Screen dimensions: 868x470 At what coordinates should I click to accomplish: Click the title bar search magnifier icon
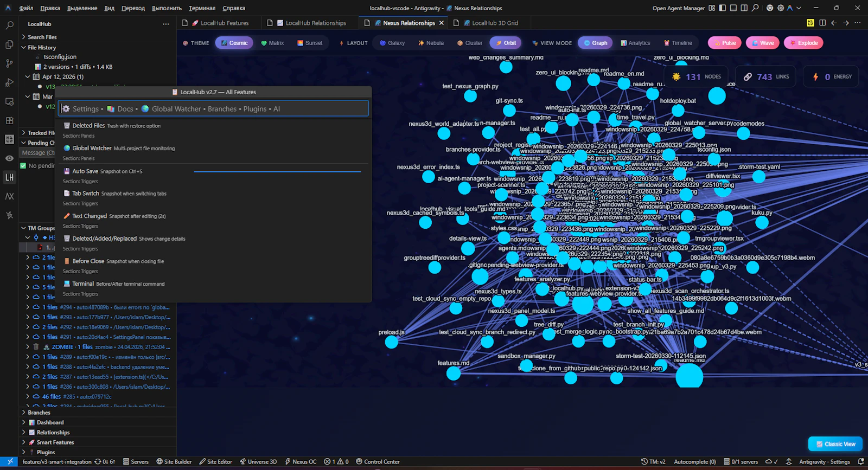755,8
